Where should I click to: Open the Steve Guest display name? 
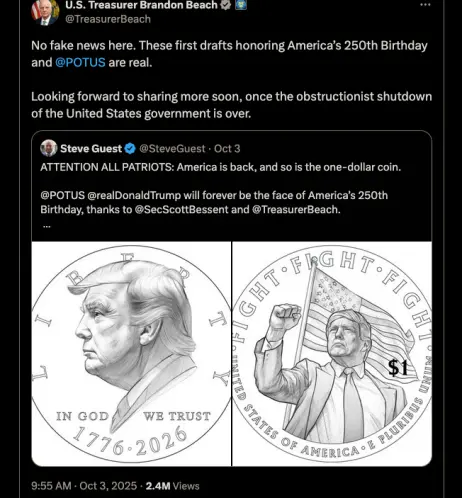click(x=91, y=149)
